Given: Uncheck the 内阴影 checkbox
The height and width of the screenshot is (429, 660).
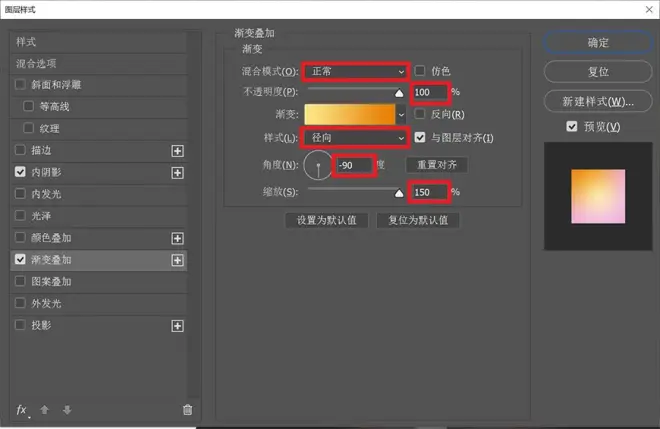Looking at the screenshot, I should point(20,172).
